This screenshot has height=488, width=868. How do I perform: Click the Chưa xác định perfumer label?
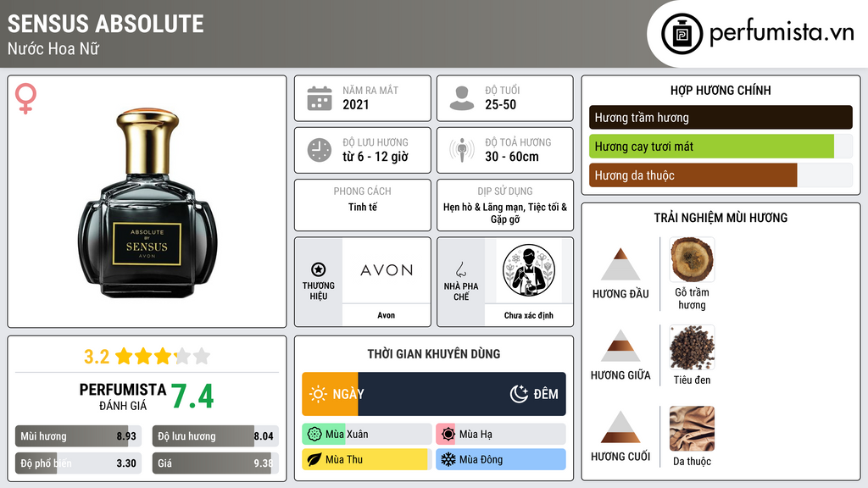(x=529, y=315)
